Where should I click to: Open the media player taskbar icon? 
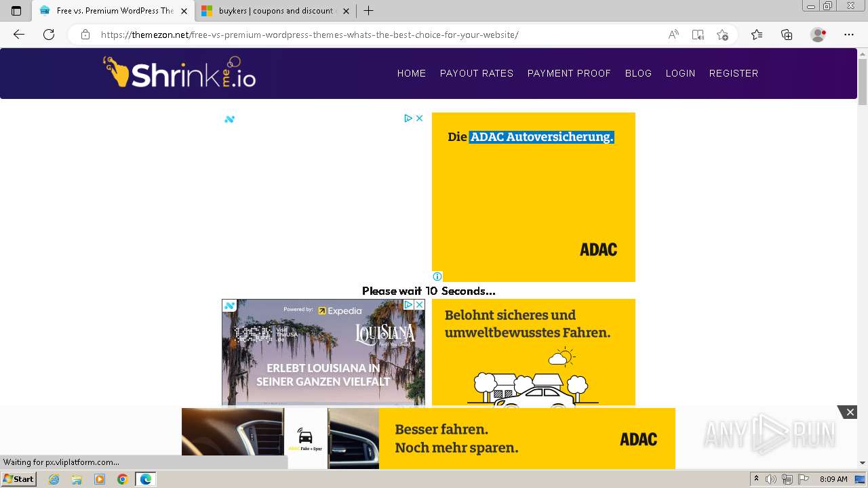click(100, 479)
